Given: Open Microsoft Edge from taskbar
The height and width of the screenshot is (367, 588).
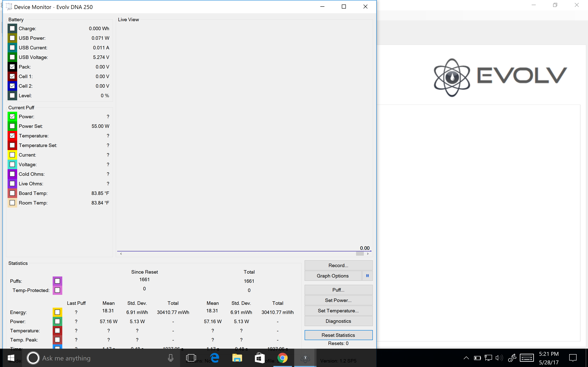Looking at the screenshot, I should (215, 358).
